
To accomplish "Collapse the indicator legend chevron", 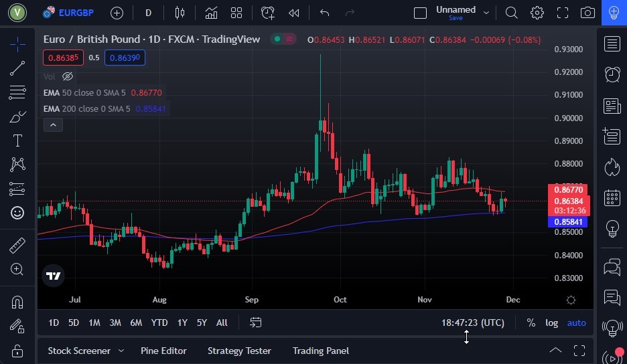I will (53, 125).
